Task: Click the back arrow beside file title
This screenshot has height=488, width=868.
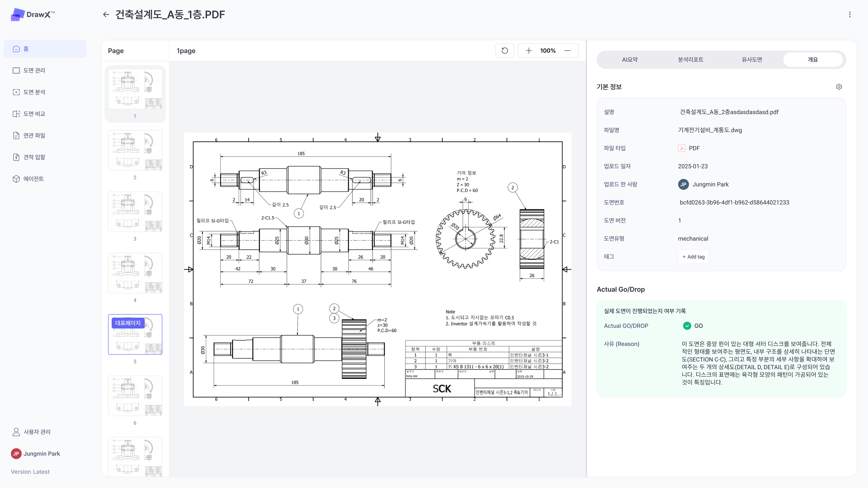Action: (x=106, y=14)
